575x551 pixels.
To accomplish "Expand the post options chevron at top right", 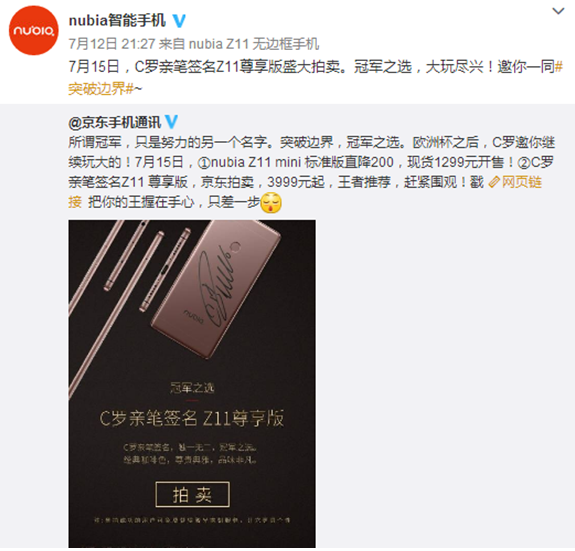I will click(558, 11).
